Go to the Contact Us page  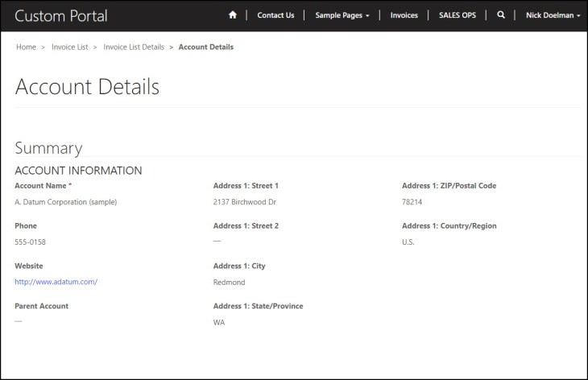[275, 15]
